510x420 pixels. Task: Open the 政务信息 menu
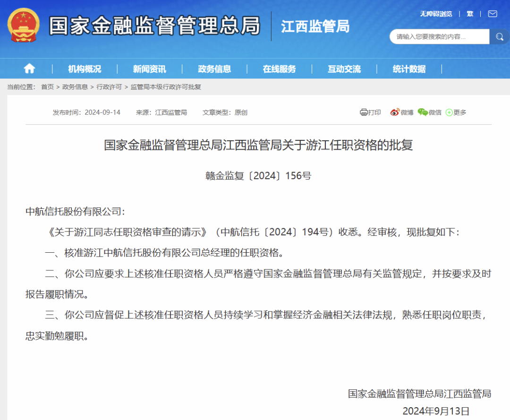click(x=214, y=69)
